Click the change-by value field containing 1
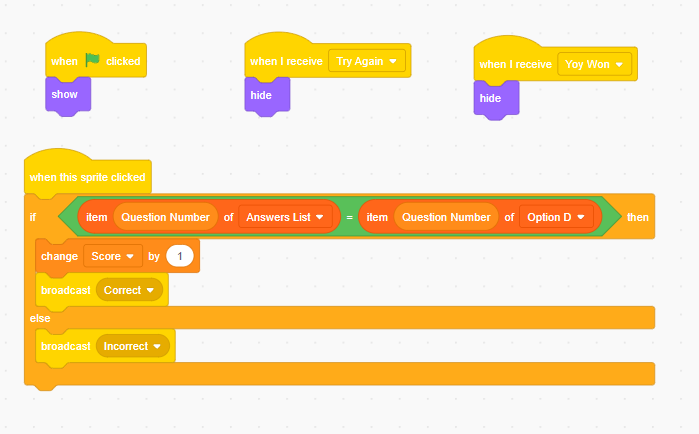699x434 pixels. [180, 256]
